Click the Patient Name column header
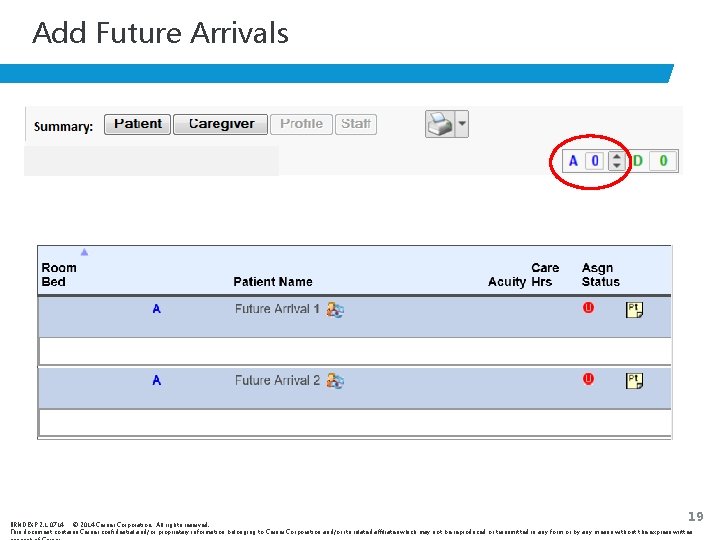Screen dimensions: 720x540 click(x=273, y=282)
